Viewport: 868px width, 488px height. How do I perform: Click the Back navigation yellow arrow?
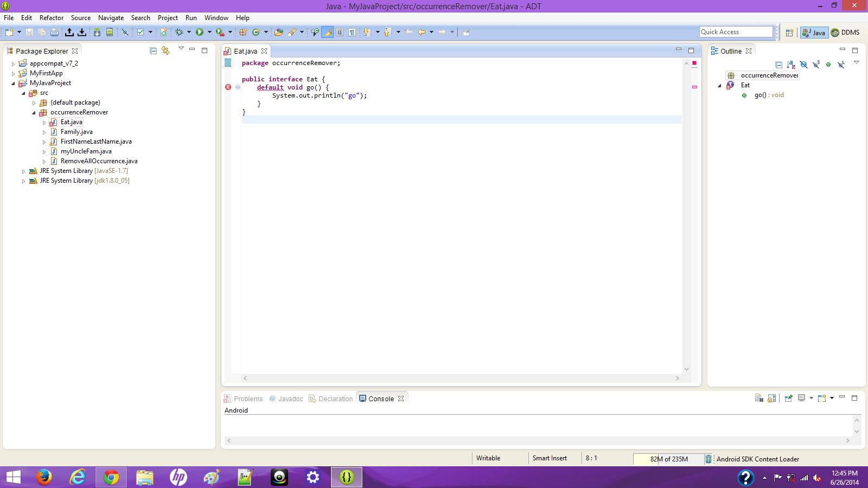point(422,32)
